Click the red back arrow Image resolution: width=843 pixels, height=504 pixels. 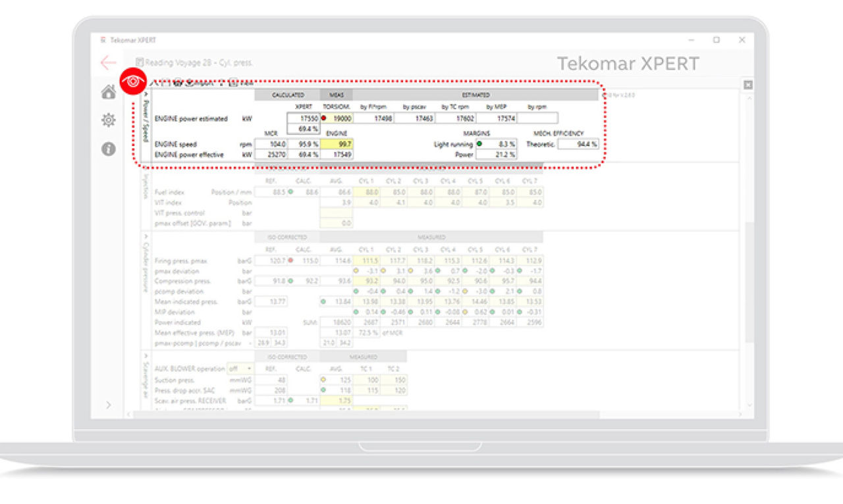pos(109,63)
